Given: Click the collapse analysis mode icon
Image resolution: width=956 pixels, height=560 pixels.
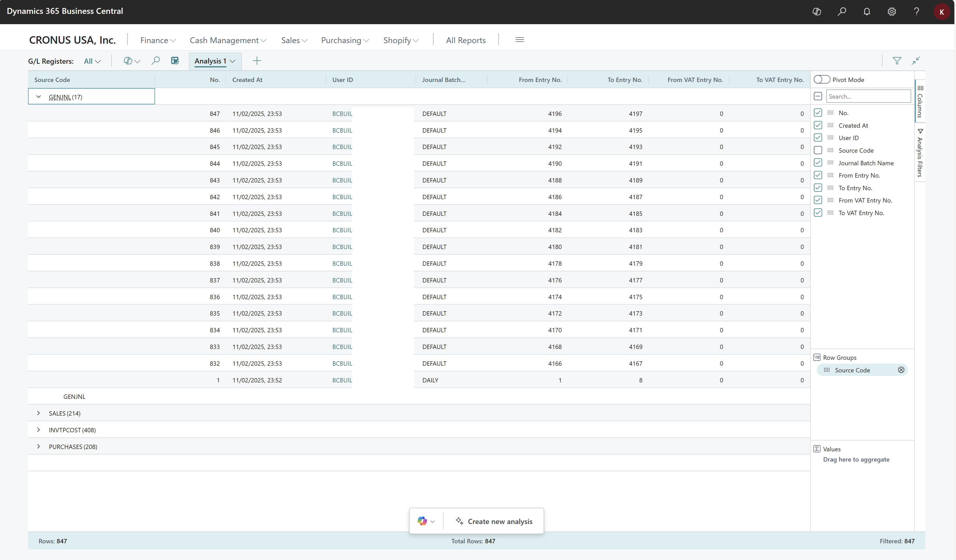Looking at the screenshot, I should click(916, 61).
